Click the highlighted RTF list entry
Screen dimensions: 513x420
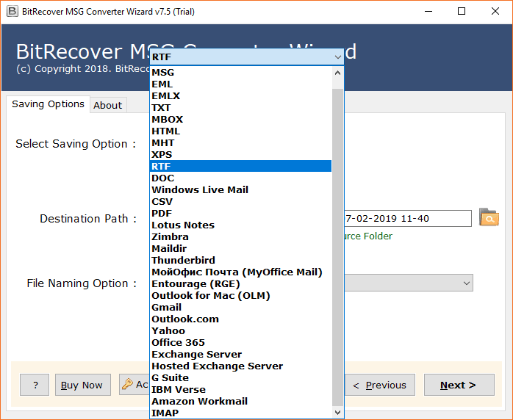(240, 166)
